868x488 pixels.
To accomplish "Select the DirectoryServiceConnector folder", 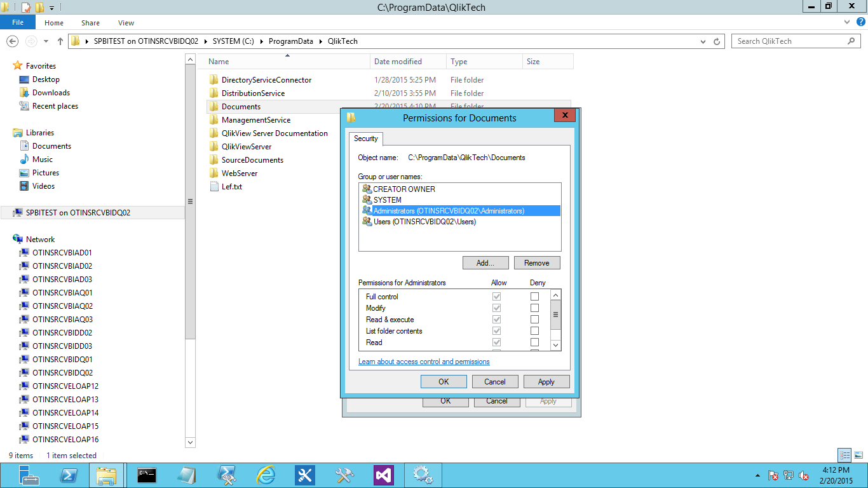I will coord(266,80).
